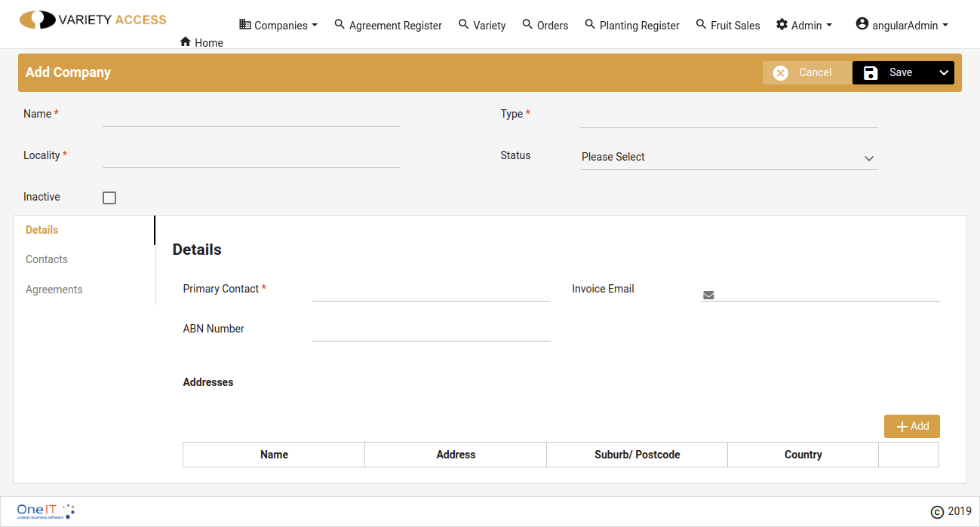This screenshot has height=527, width=980.
Task: Open the Orders menu item
Action: (x=545, y=25)
